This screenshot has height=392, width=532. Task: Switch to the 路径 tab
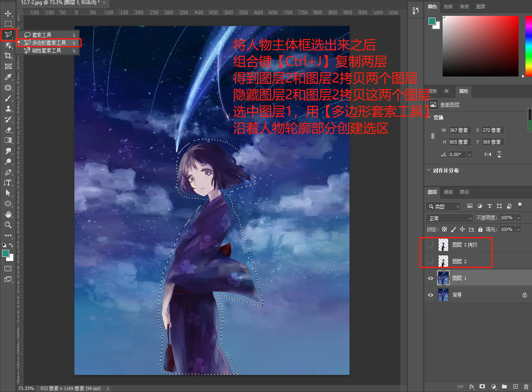tap(465, 192)
